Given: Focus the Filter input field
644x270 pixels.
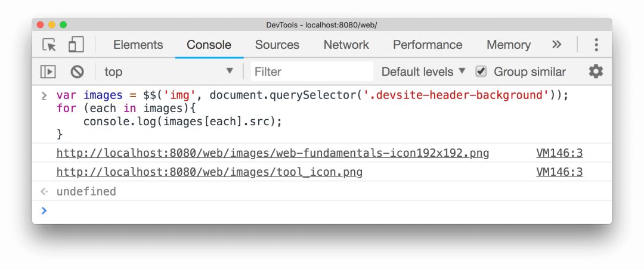Looking at the screenshot, I should (312, 72).
